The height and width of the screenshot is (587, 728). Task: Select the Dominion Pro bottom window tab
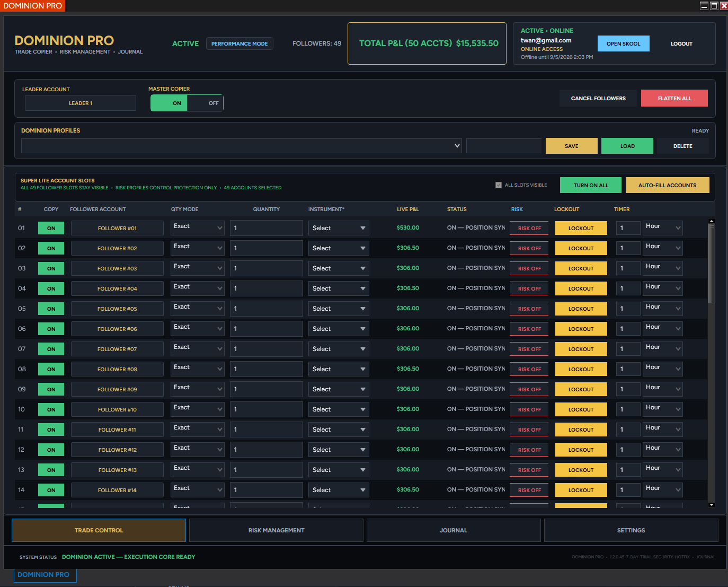coord(45,575)
